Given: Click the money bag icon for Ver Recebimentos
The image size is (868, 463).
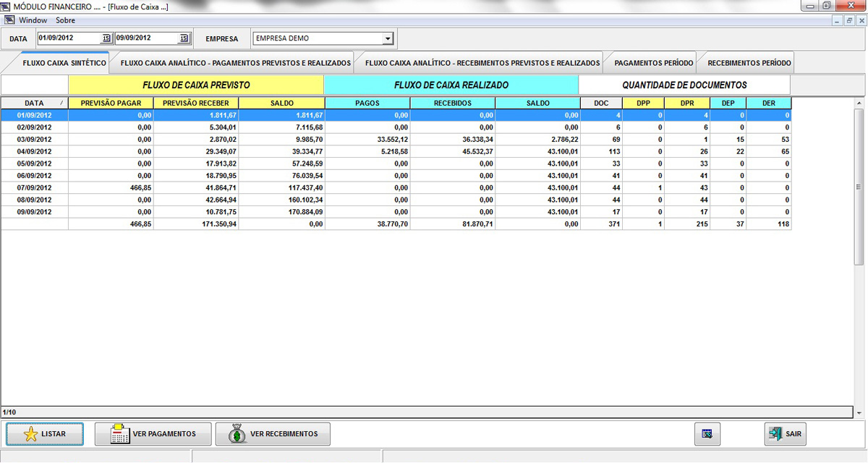Looking at the screenshot, I should click(237, 434).
